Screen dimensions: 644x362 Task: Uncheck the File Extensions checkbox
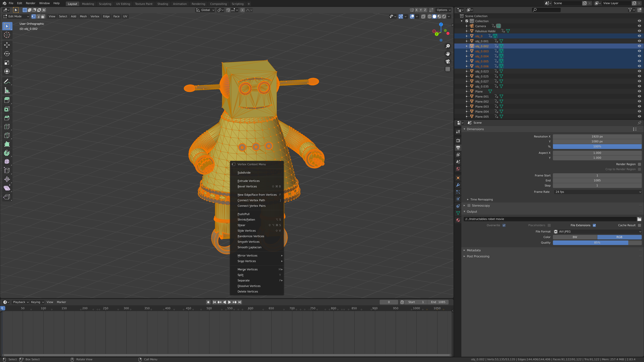click(594, 225)
